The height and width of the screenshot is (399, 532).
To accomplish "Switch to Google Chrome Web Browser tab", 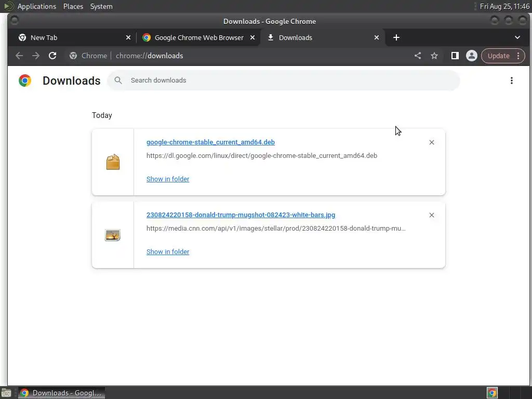I will 199,37.
